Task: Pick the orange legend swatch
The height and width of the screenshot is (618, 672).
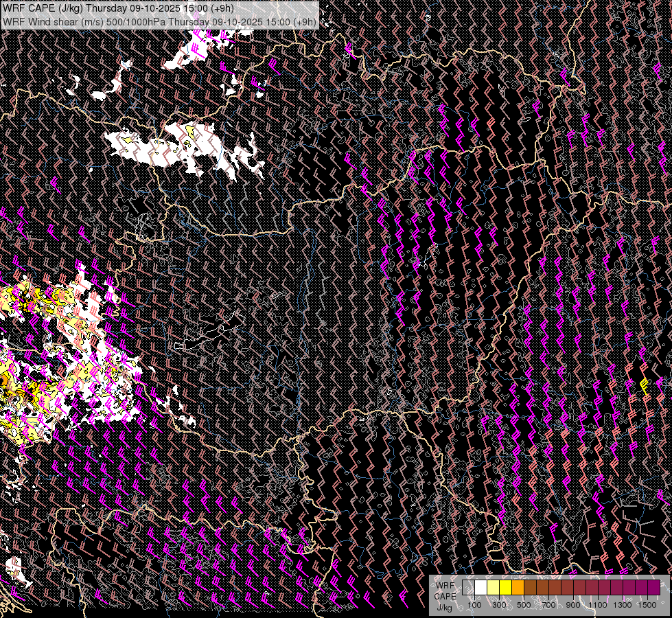Action: pos(518,587)
